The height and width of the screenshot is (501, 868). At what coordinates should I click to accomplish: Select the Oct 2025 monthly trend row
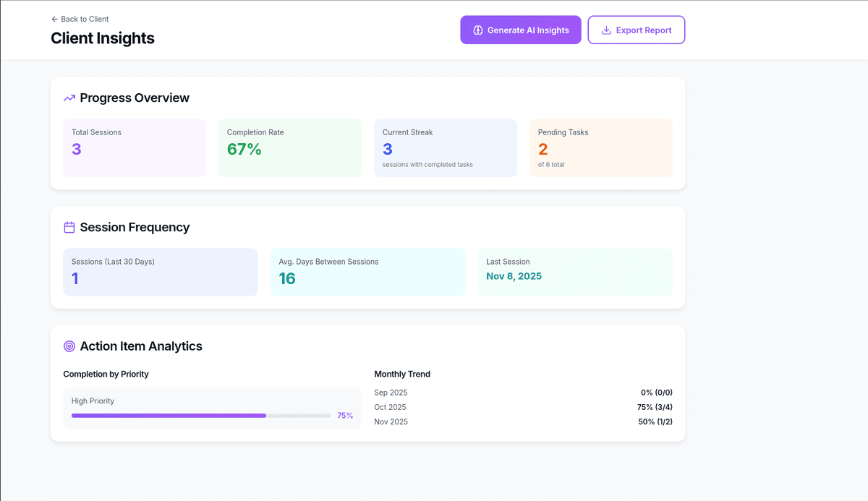point(523,407)
